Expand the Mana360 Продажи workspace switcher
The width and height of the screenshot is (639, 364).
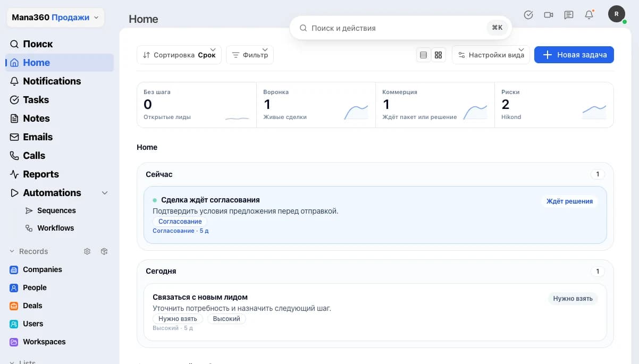click(55, 18)
